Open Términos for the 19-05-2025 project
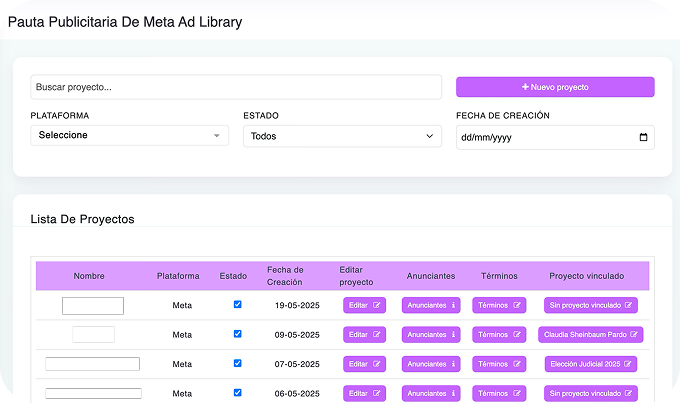This screenshot has height=404, width=680. click(x=499, y=305)
